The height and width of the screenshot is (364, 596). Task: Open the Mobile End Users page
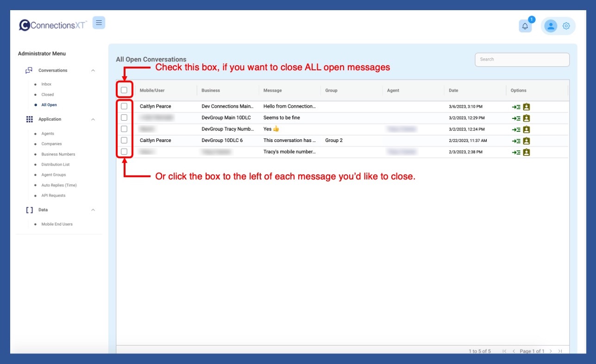[57, 224]
